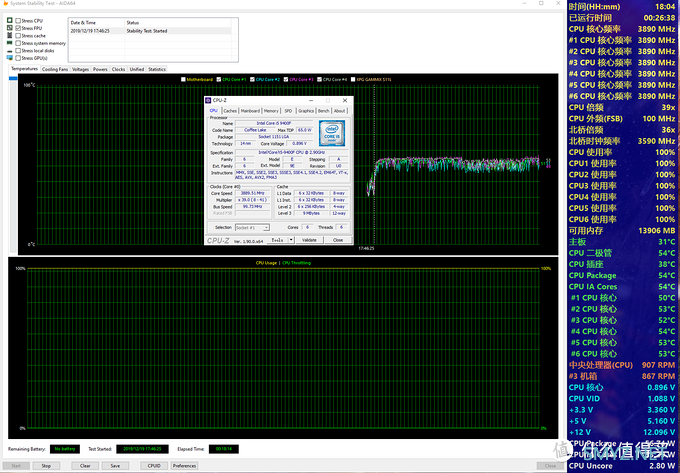Click the monitor icon beside Stress GPU(s)
This screenshot has height=473, width=680.
[x=11, y=58]
